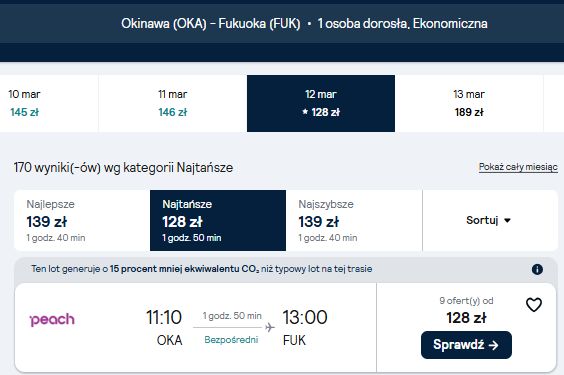Screen dimensions: 564x375
Task: Open the CO2 info icon
Action: (537, 269)
